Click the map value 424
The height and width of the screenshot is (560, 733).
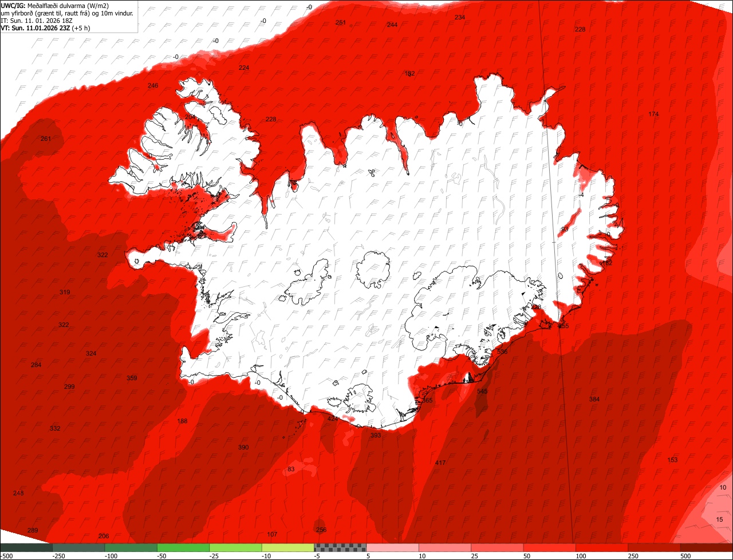[x=333, y=419]
